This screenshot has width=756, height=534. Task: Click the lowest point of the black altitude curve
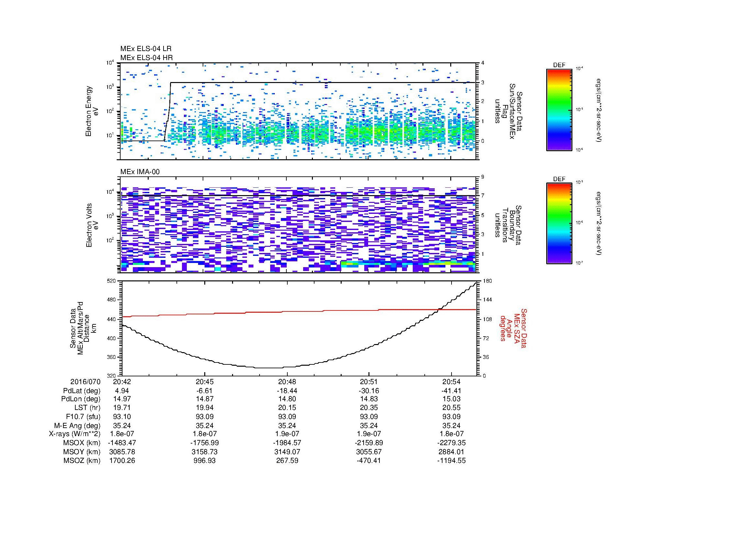pos(269,368)
